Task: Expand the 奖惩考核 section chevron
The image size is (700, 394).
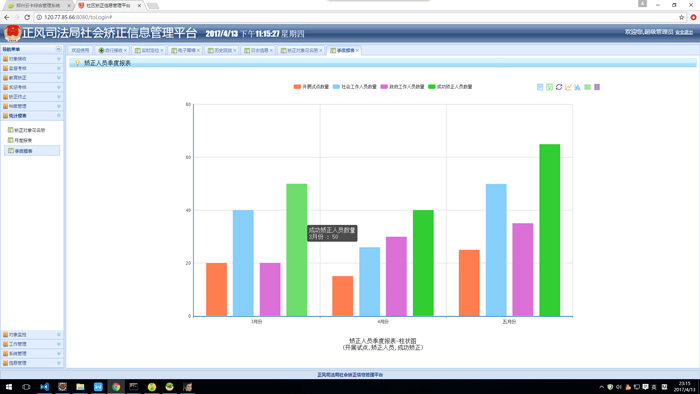Action: pos(58,87)
